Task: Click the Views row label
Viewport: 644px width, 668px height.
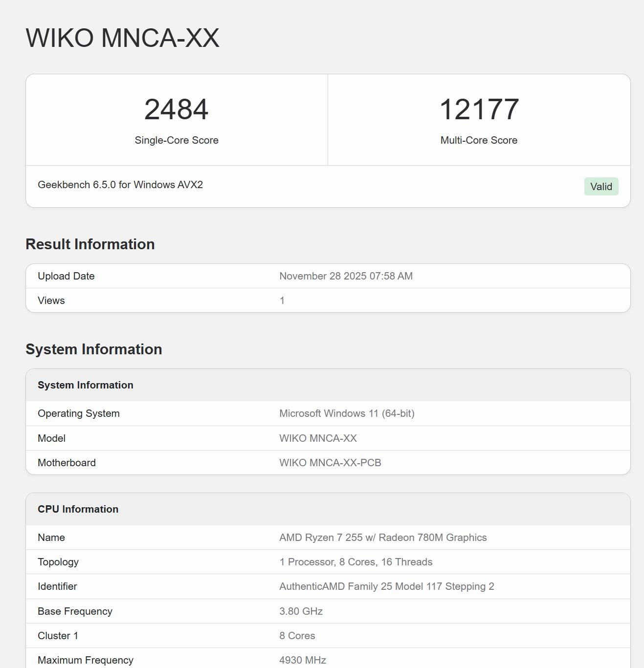Action: [51, 301]
